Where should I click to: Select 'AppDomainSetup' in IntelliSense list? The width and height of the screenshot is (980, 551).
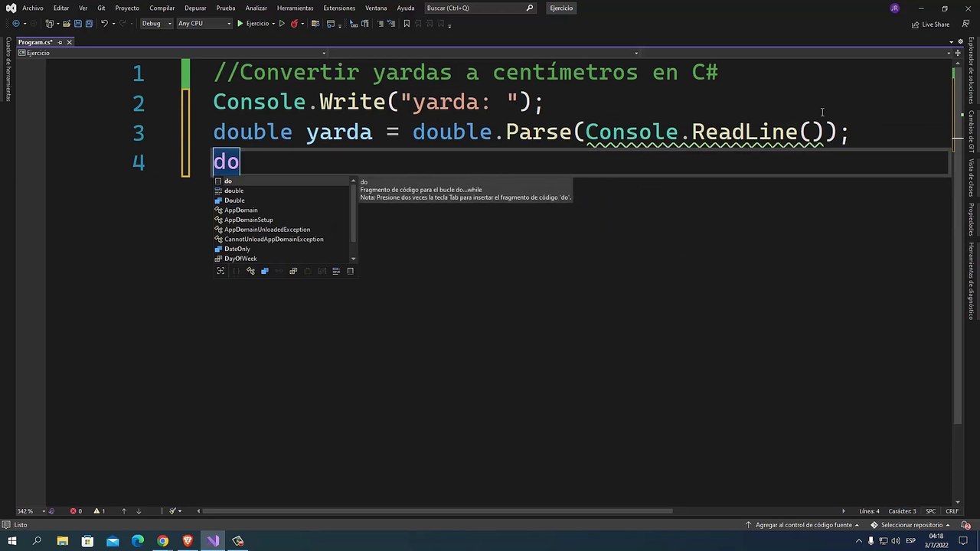click(281, 220)
